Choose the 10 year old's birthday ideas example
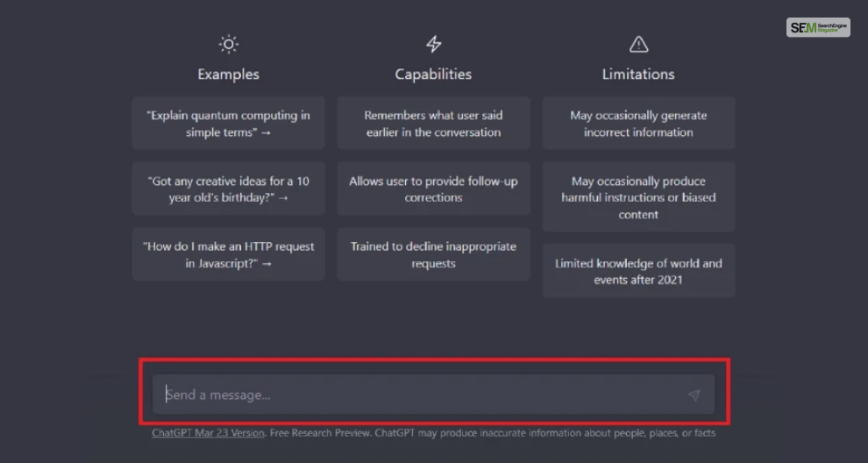 tap(228, 189)
